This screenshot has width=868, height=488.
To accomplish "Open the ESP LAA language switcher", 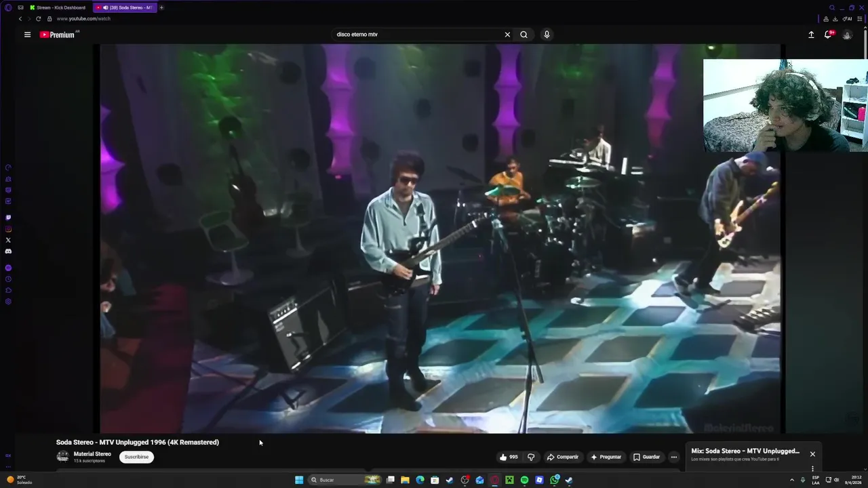I will click(x=816, y=480).
